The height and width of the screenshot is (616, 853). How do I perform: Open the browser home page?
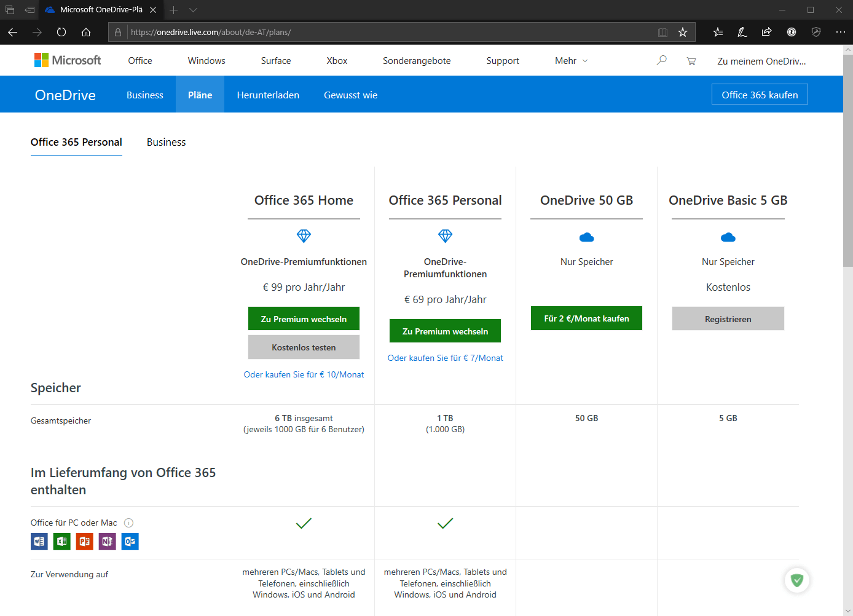pyautogui.click(x=86, y=32)
